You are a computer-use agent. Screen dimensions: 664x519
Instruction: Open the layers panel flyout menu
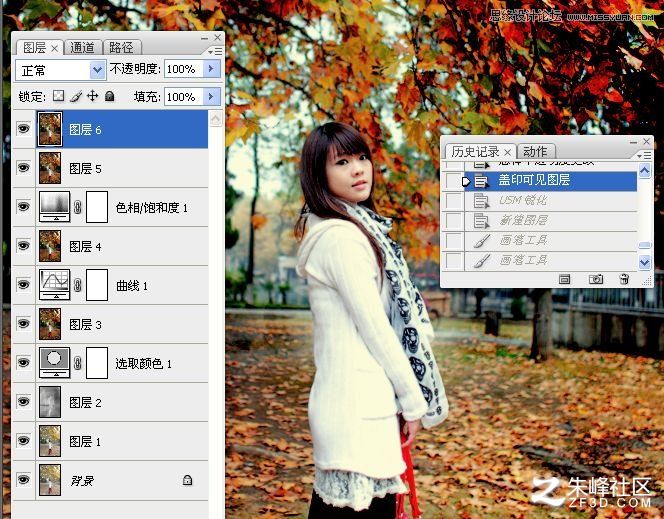[x=216, y=51]
